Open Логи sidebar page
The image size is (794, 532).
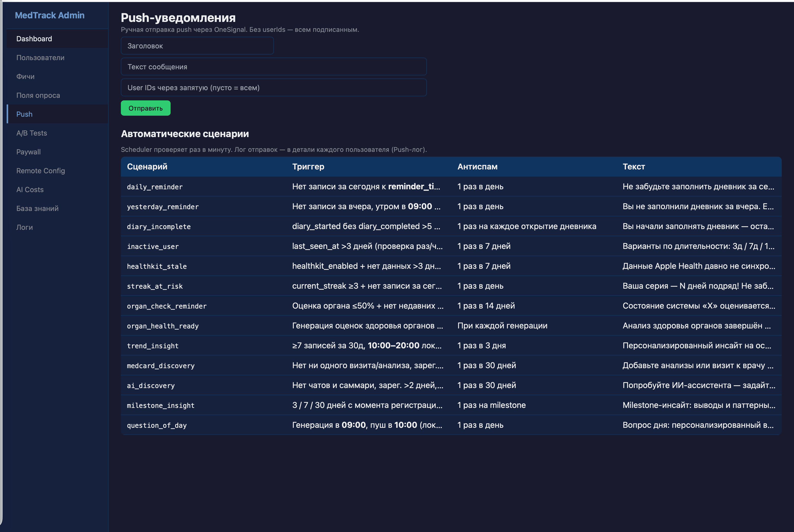click(24, 227)
